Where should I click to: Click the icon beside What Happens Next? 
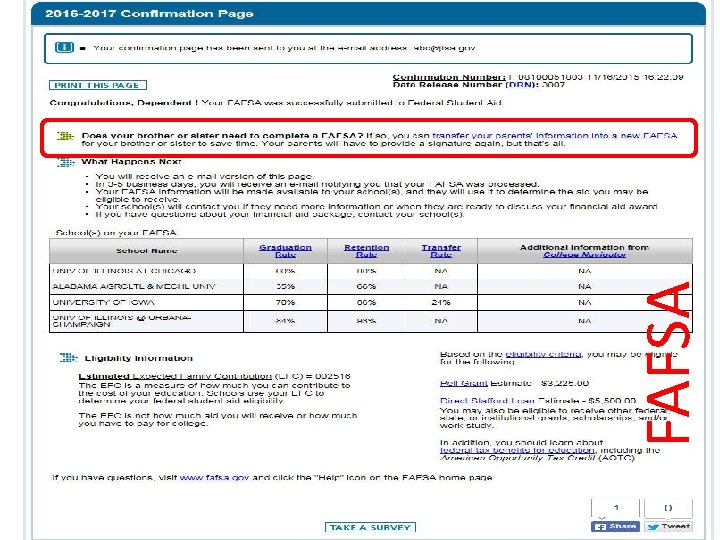click(x=66, y=162)
